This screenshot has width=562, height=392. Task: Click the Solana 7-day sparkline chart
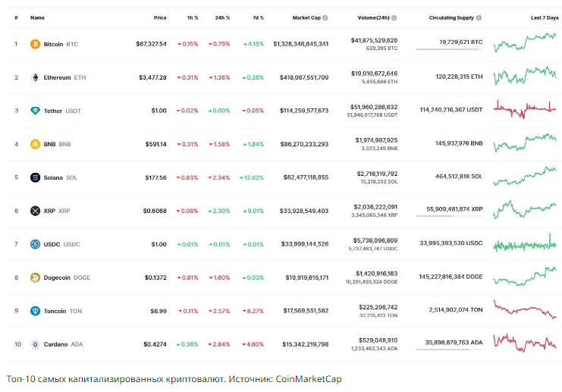(x=525, y=176)
